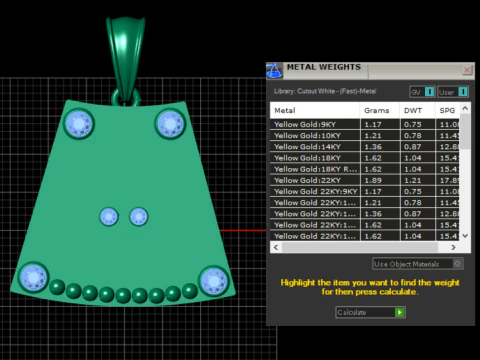
Task: Click the horizontal scroll left arrow
Action: click(x=276, y=247)
